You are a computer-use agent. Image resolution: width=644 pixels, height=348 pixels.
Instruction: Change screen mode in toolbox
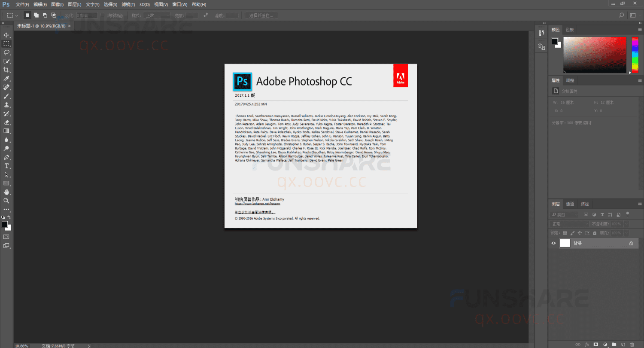(6, 246)
